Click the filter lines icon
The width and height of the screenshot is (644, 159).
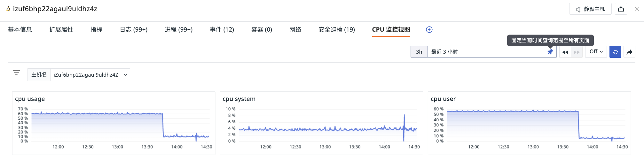click(x=16, y=73)
